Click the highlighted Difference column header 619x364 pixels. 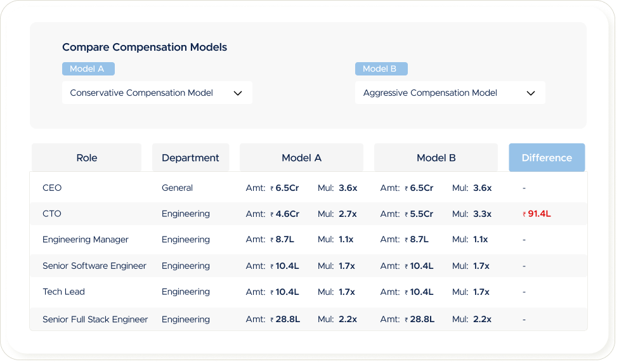tap(547, 158)
